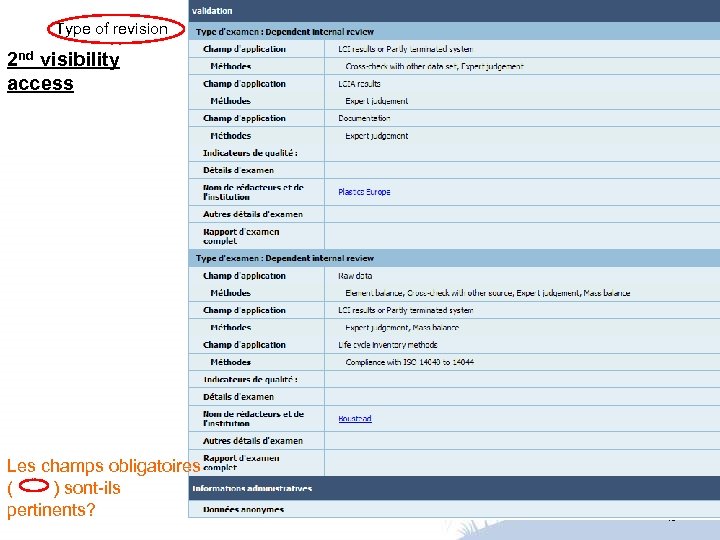Open the Plastics Europe reviewer link
This screenshot has height=540, width=720.
click(364, 192)
